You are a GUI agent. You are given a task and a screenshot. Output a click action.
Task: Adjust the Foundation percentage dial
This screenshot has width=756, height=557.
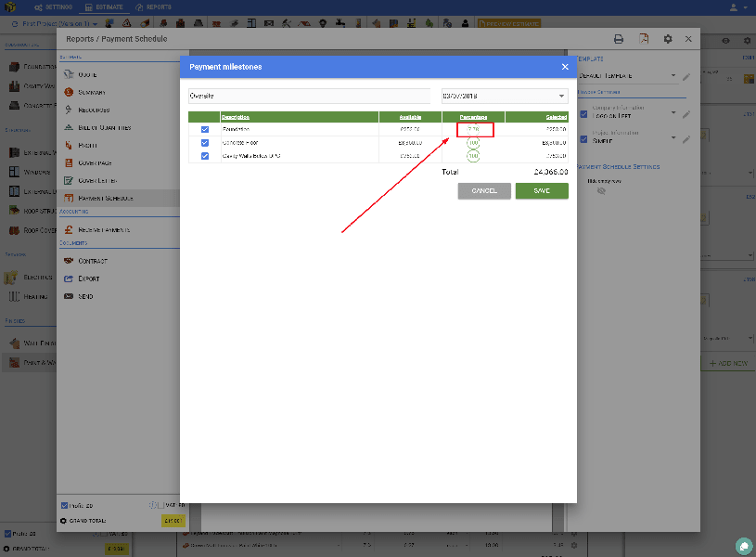point(474,130)
